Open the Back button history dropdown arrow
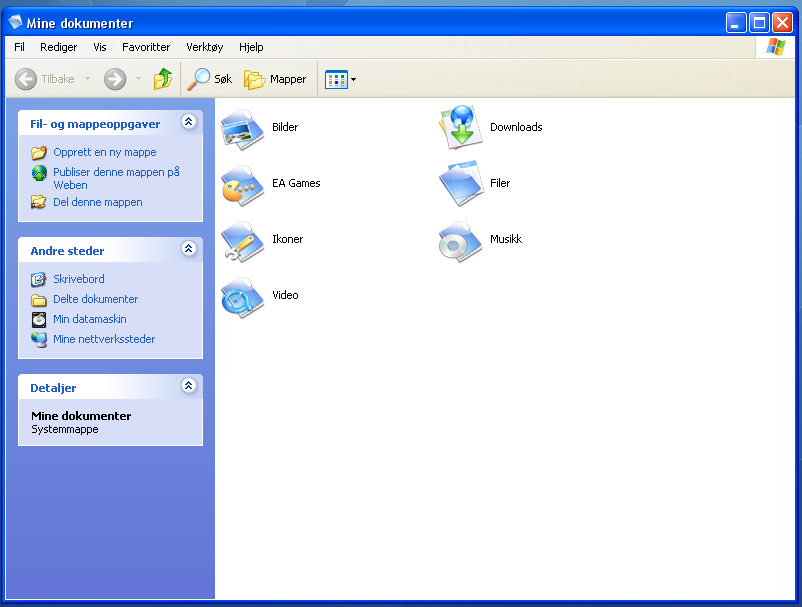802x607 pixels. [x=87, y=79]
